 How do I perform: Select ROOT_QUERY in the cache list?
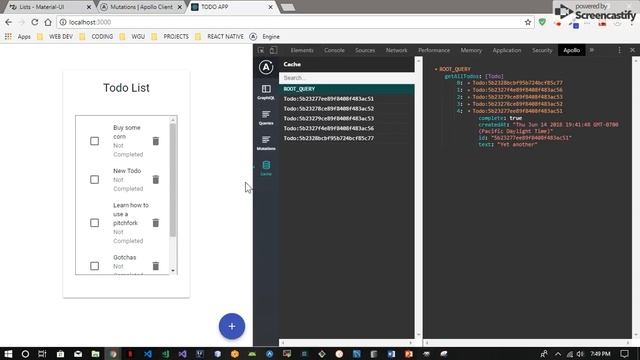click(347, 89)
